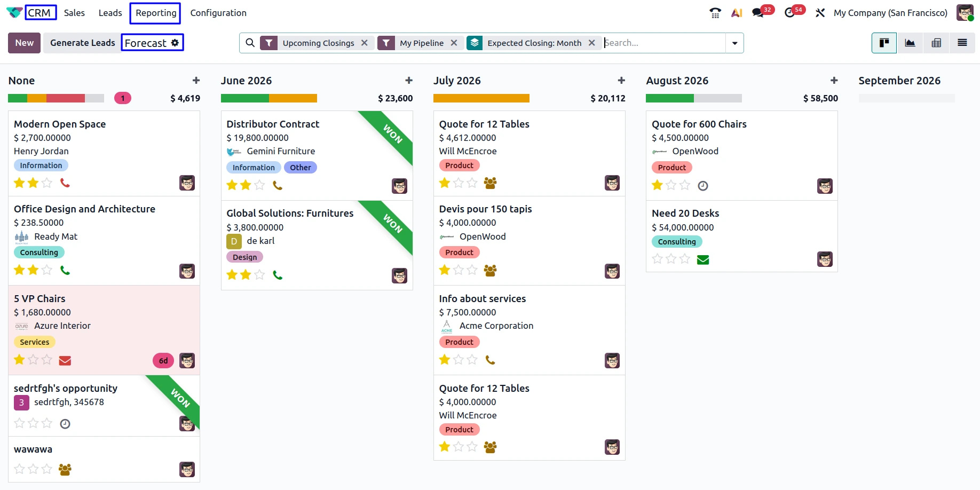
Task: Open the Leads menu
Action: point(110,13)
